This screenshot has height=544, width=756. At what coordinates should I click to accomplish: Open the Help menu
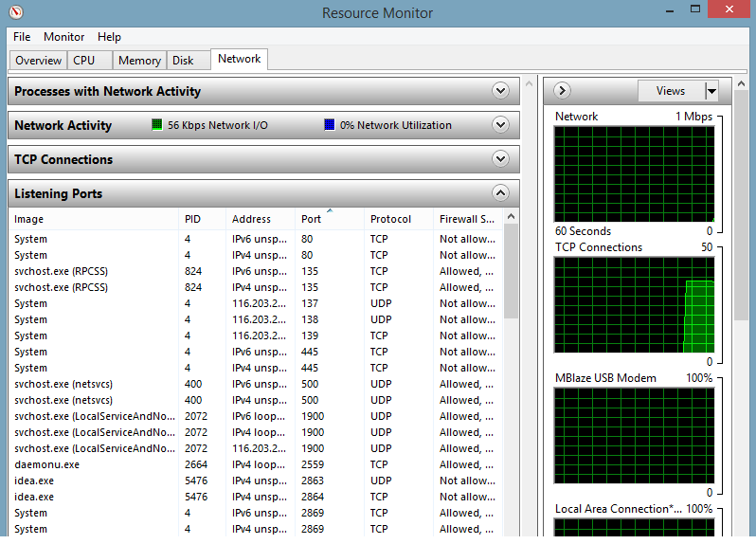109,37
